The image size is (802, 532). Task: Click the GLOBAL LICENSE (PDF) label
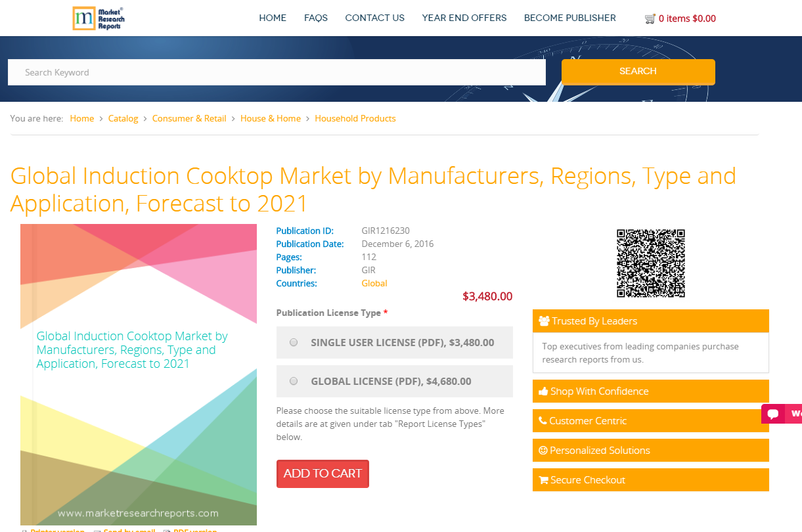391,381
